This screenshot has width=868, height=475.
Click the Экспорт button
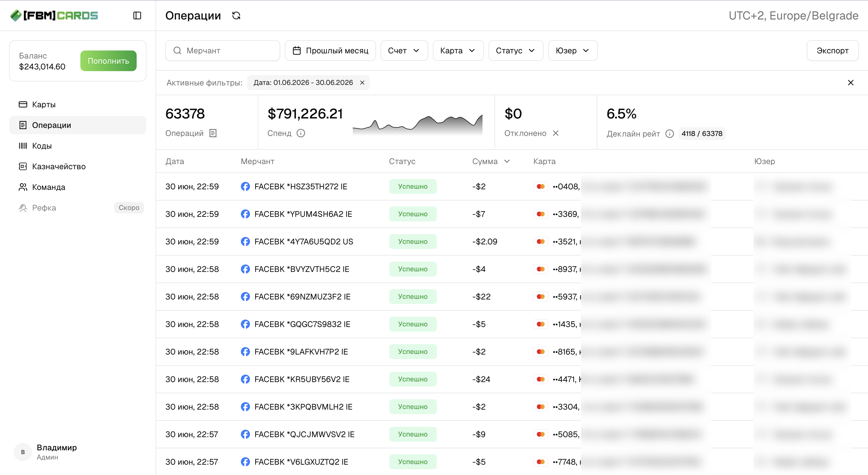pos(832,50)
